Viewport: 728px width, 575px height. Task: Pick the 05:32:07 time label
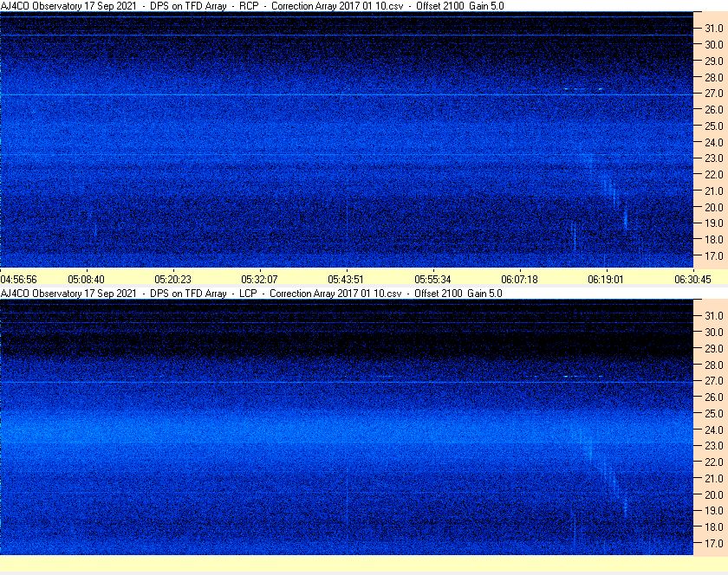(x=259, y=280)
